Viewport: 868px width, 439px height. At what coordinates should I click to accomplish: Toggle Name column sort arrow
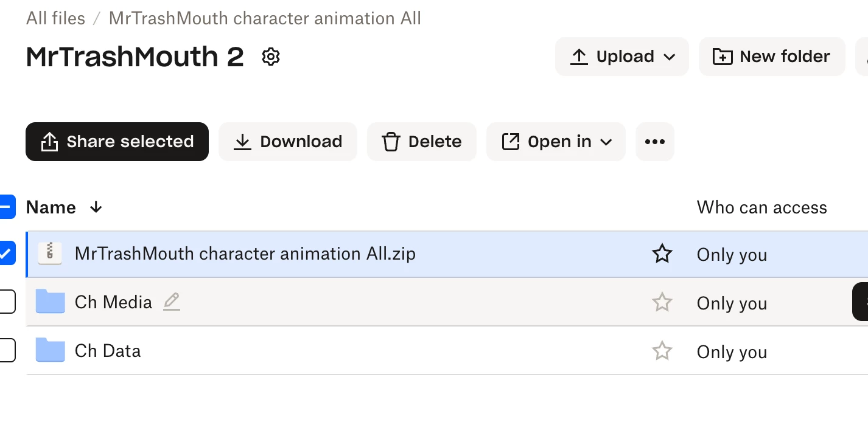[x=96, y=207]
